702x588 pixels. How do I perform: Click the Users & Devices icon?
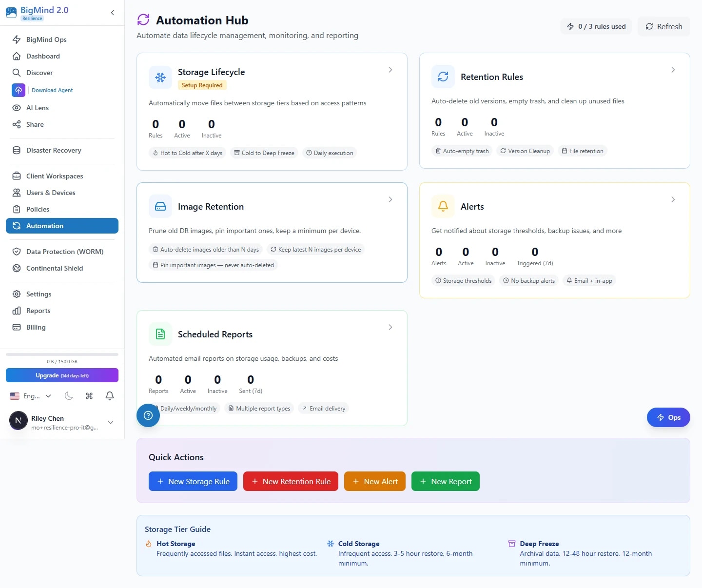click(17, 193)
